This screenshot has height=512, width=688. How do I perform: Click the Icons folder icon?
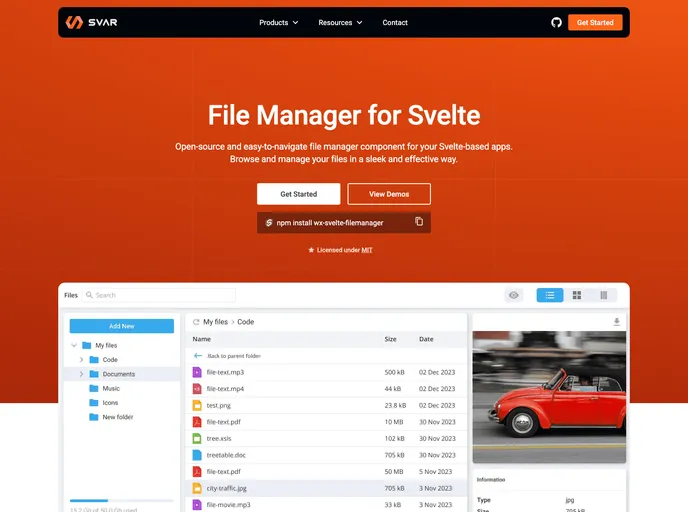tap(94, 403)
